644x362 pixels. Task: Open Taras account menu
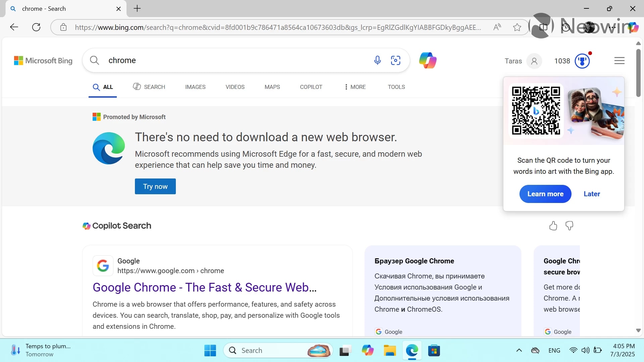pyautogui.click(x=523, y=61)
